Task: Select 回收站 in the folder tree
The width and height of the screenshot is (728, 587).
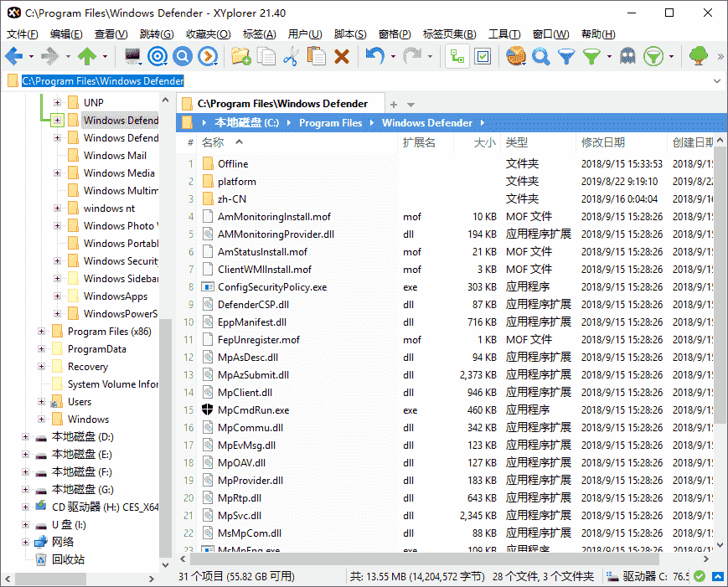Action: [68, 559]
